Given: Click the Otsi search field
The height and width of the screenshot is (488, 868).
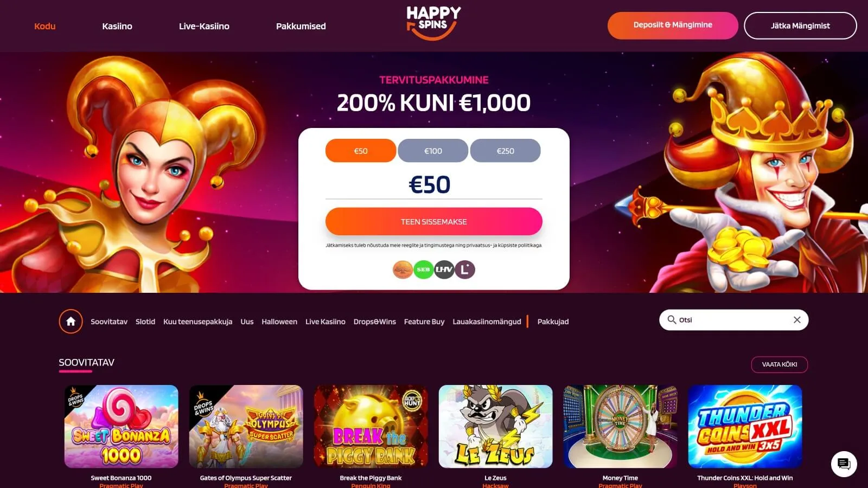Looking at the screenshot, I should point(734,320).
